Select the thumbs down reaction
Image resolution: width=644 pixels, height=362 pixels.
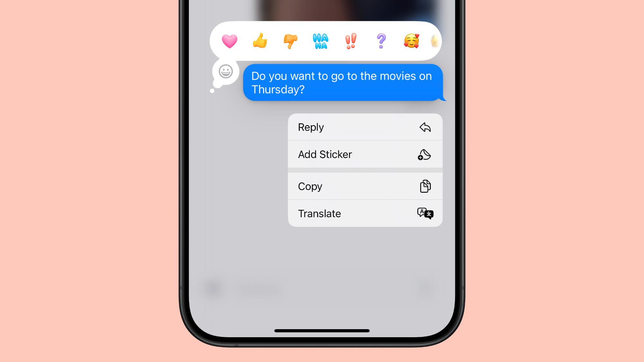290,40
